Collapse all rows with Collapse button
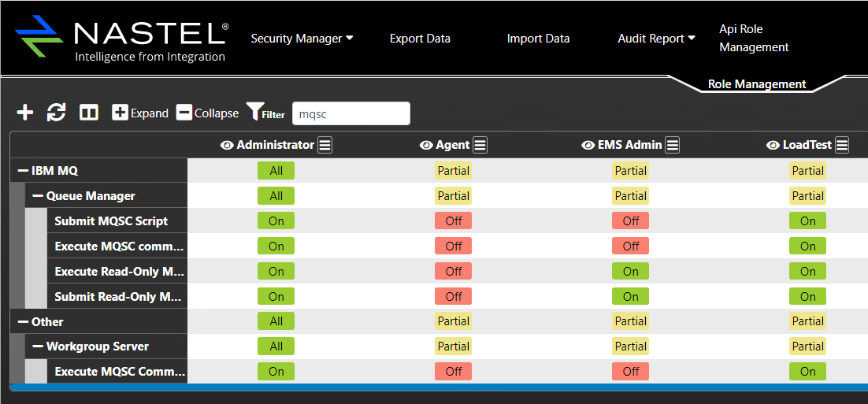Screen dimensions: 868x404 click(x=208, y=113)
